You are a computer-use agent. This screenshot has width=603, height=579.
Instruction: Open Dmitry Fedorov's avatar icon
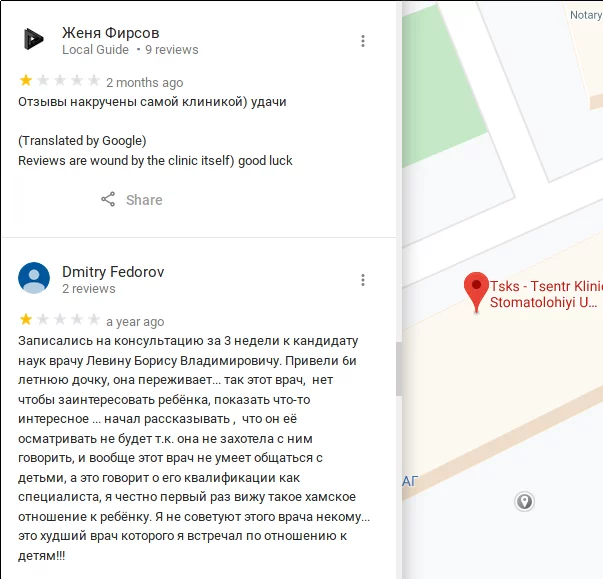tap(34, 278)
